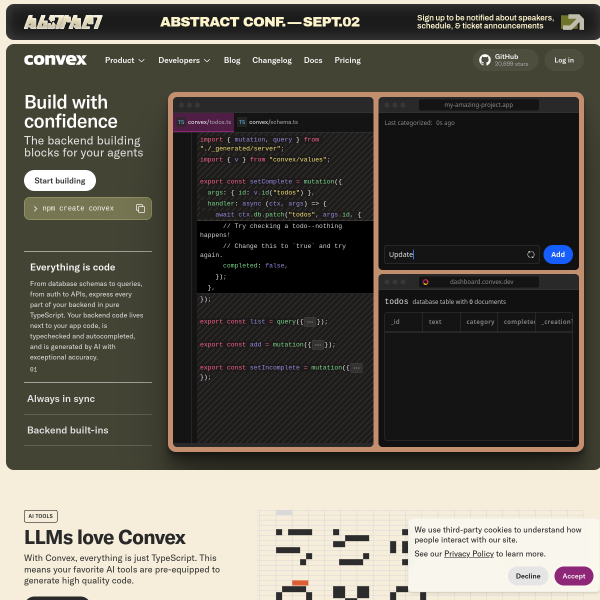The height and width of the screenshot is (600, 600).
Task: Click the Log in button
Action: (564, 60)
